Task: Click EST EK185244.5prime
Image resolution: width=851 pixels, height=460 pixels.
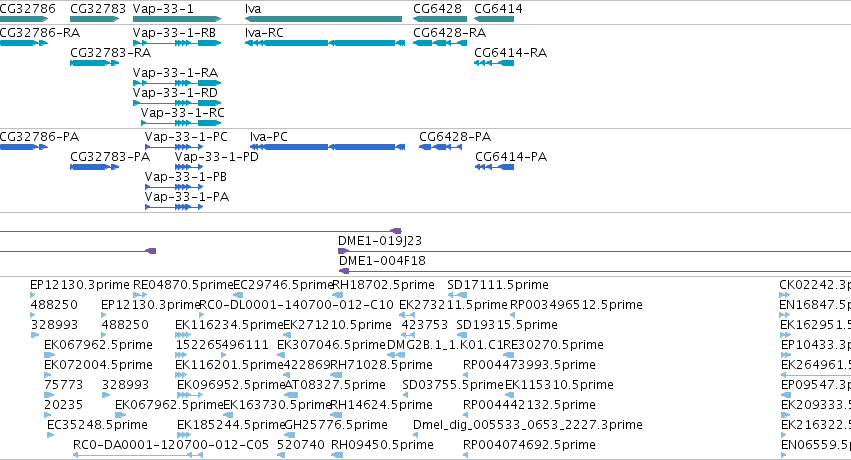Action: pos(231,425)
